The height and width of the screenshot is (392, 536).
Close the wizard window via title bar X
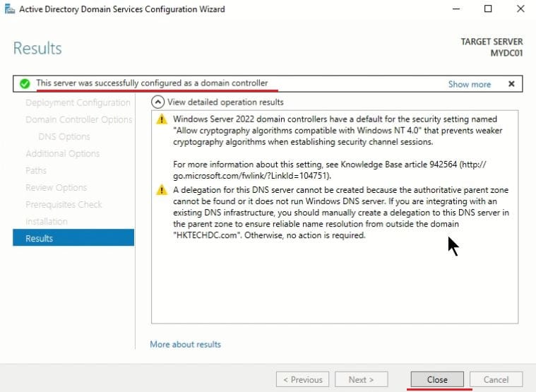(x=520, y=8)
